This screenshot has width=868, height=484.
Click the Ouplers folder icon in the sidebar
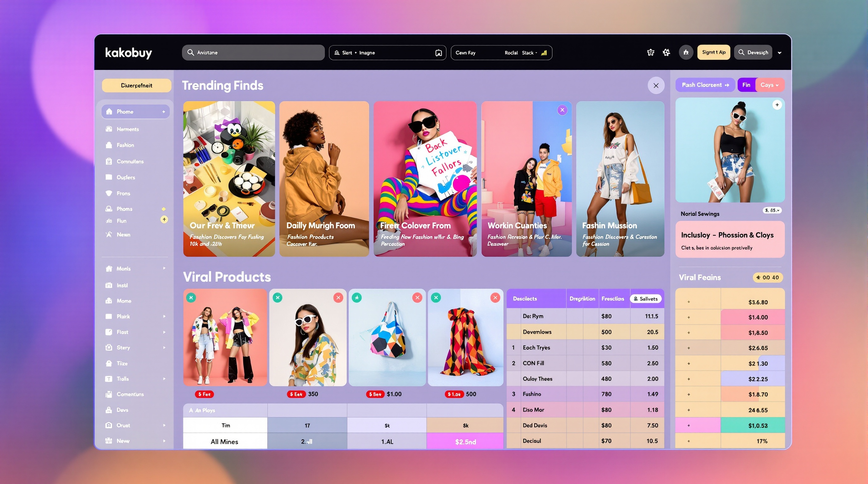click(109, 177)
